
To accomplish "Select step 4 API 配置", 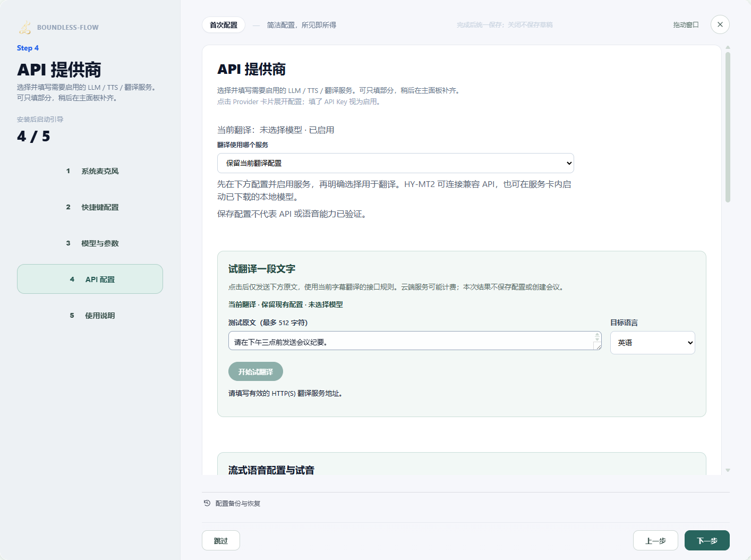I will [x=90, y=279].
